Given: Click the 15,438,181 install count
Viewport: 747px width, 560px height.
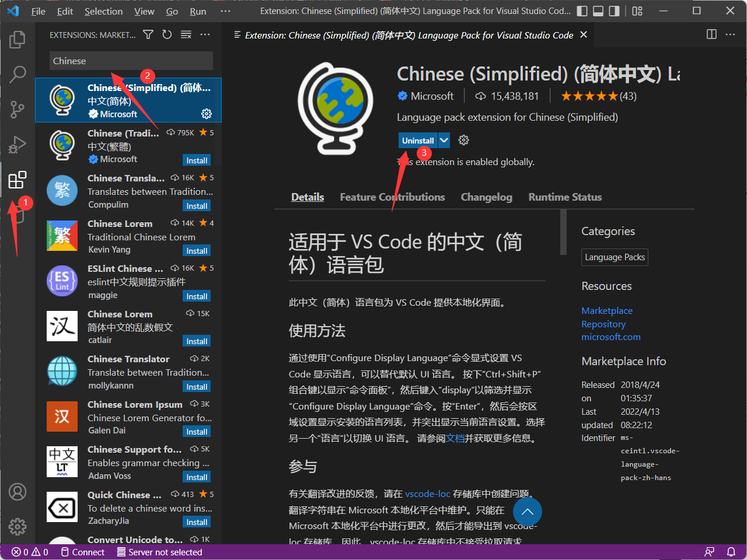Looking at the screenshot, I should tap(507, 96).
